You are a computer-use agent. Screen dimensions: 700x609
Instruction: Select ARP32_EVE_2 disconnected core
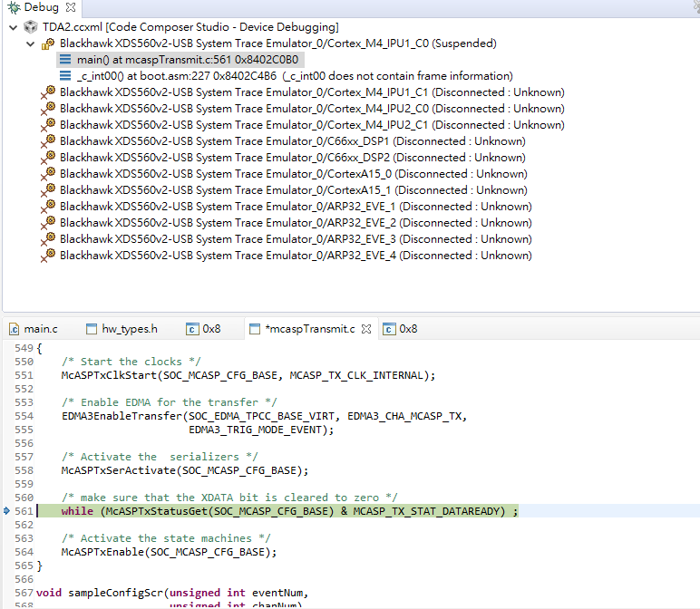[x=296, y=223]
